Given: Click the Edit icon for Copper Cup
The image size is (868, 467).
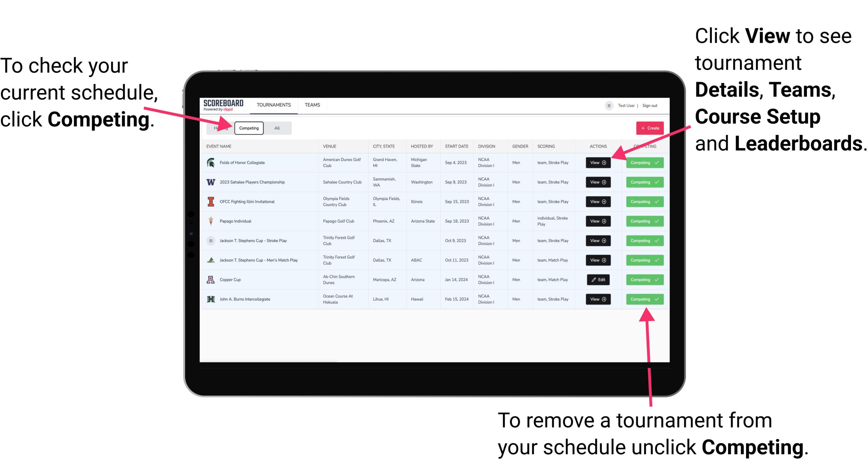Looking at the screenshot, I should [x=598, y=279].
